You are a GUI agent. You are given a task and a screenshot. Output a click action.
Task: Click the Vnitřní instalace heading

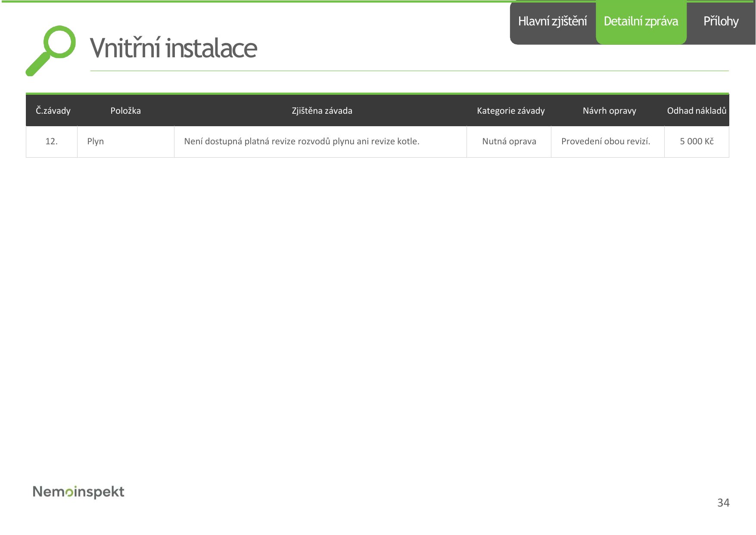click(174, 48)
